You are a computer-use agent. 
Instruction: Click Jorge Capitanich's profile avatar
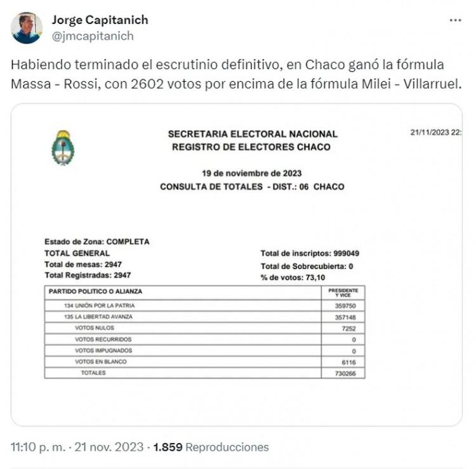(27, 28)
